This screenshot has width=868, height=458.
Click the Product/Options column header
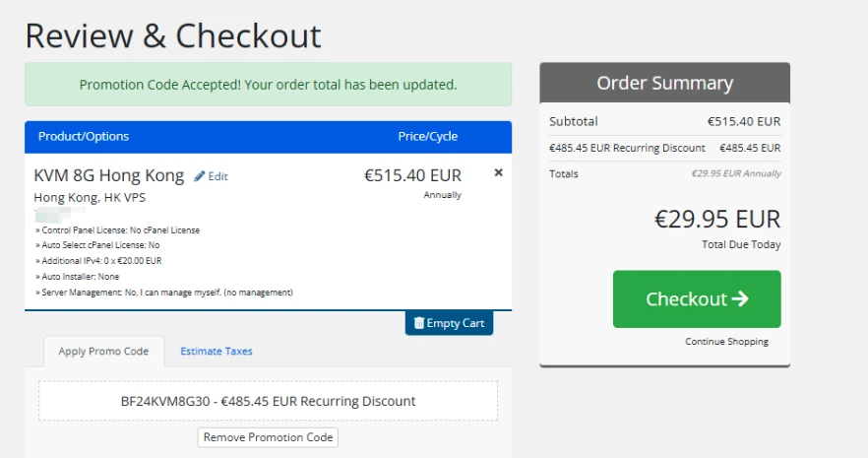pyautogui.click(x=84, y=136)
